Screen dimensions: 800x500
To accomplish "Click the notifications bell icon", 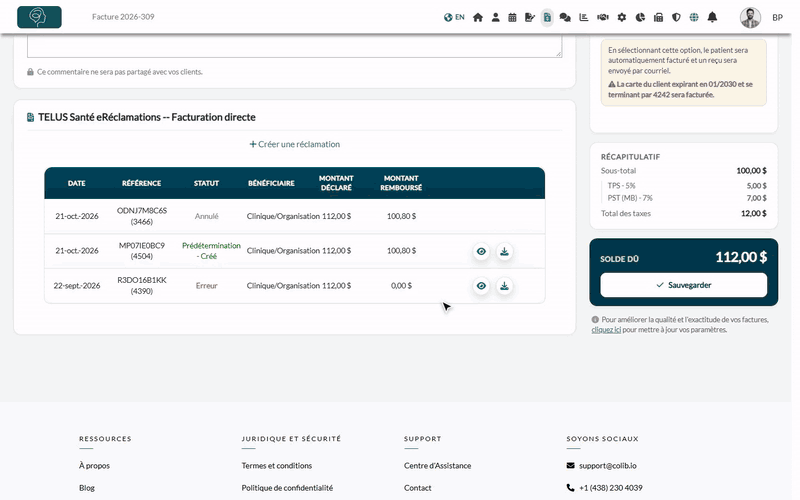I will [712, 17].
